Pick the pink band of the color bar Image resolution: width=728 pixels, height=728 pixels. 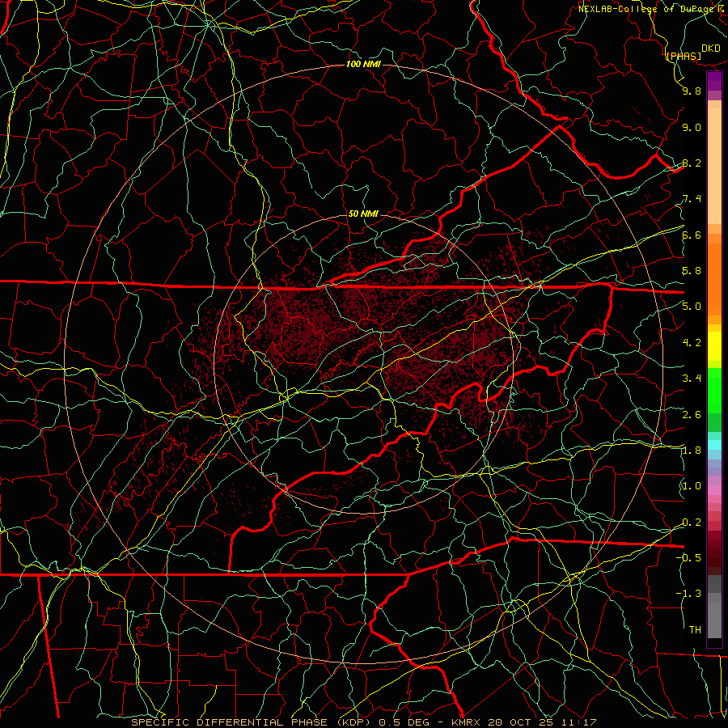point(714,490)
